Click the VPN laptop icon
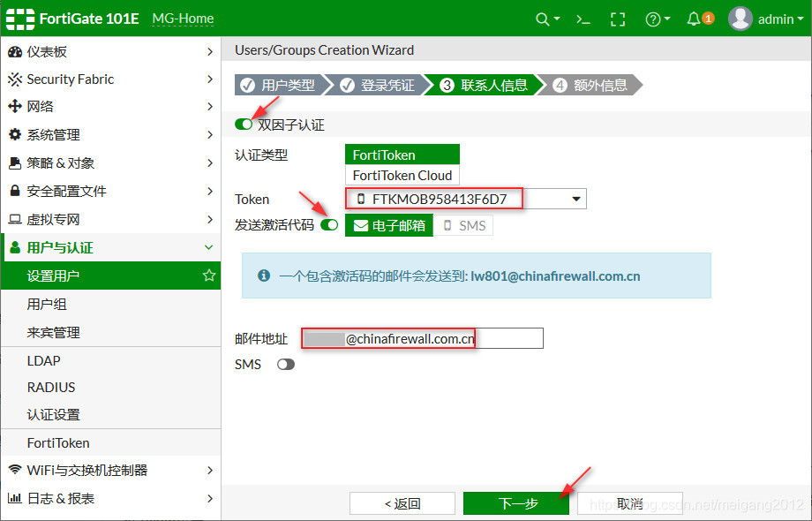This screenshot has height=521, width=812. pos(15,219)
